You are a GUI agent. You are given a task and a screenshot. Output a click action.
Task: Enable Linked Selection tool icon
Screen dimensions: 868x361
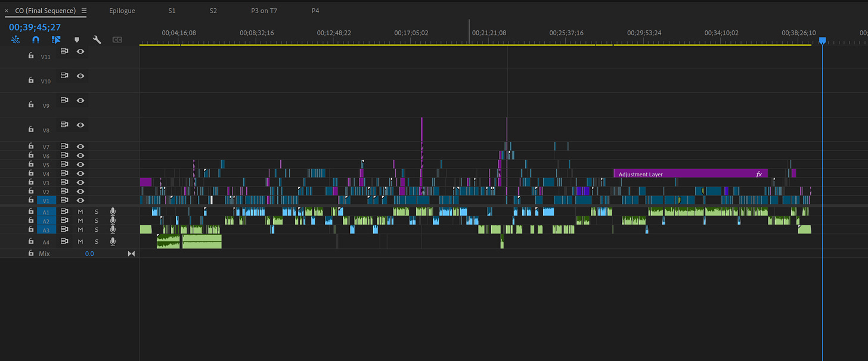pyautogui.click(x=56, y=40)
